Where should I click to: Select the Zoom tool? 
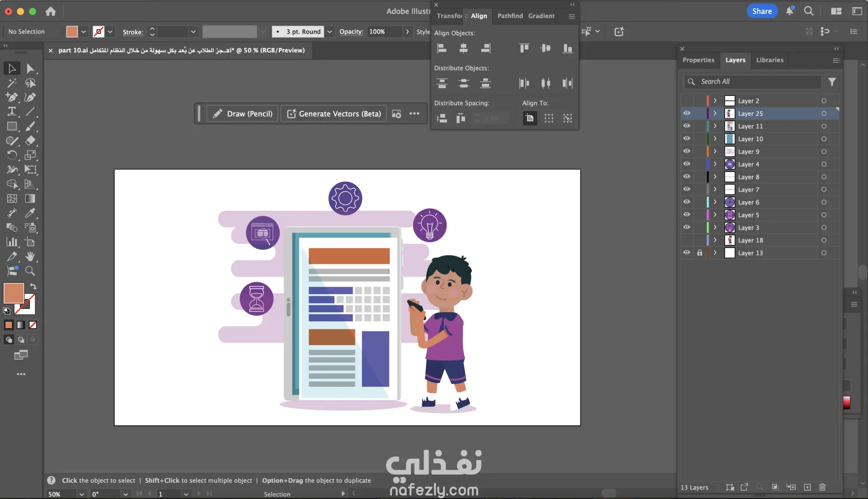tap(30, 271)
